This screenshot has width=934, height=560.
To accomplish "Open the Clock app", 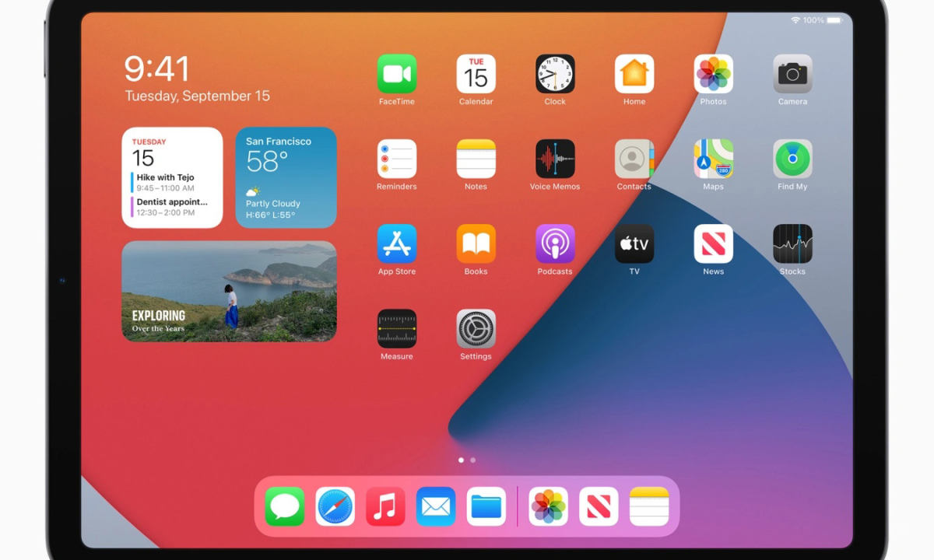I will (555, 74).
